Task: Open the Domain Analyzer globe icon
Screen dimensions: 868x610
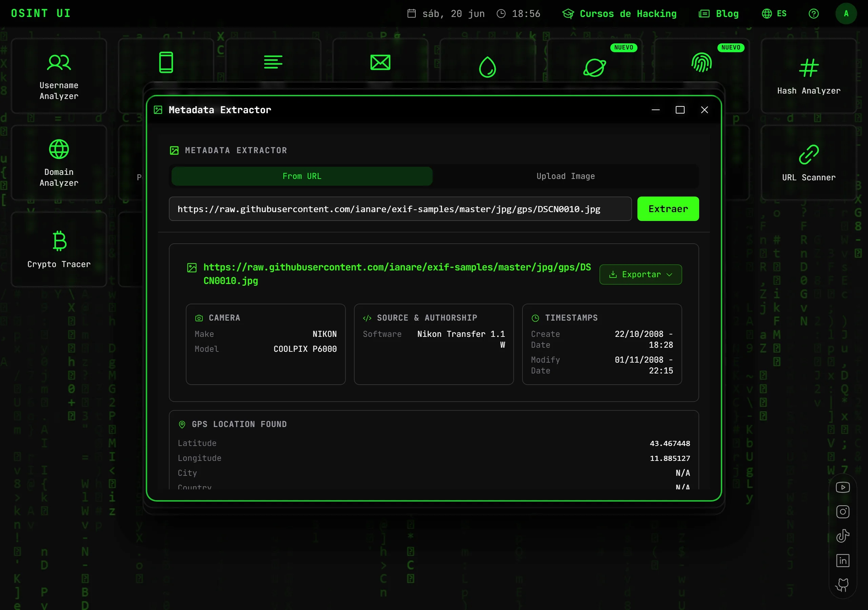Action: (59, 149)
